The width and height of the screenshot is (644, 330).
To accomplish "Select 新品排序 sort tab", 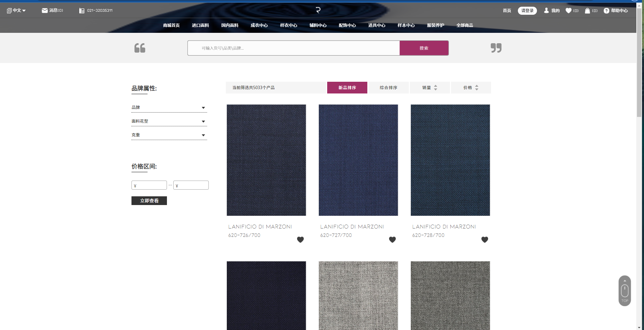I will point(347,88).
